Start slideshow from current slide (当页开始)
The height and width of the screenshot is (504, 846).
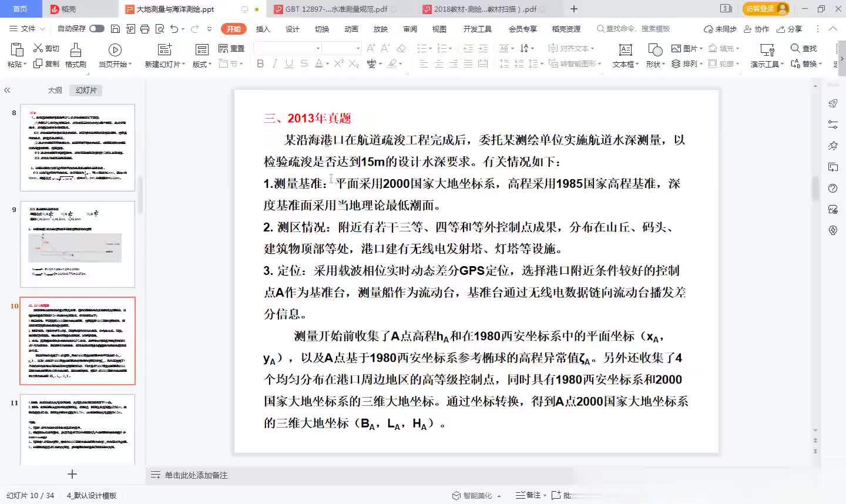[x=115, y=50]
